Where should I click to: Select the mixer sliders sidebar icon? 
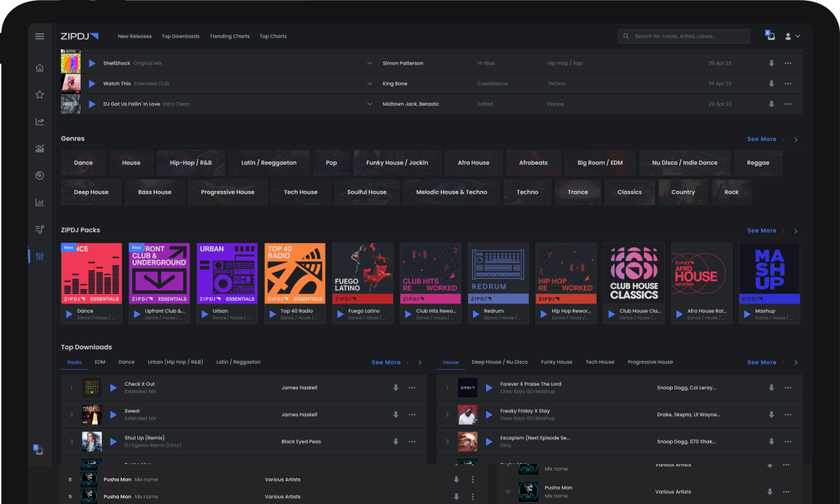40,256
